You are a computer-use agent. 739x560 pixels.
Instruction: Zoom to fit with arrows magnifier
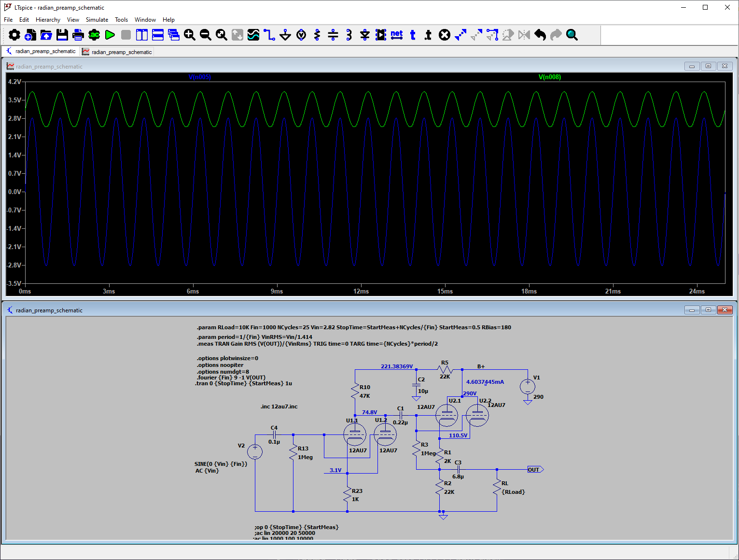point(222,35)
